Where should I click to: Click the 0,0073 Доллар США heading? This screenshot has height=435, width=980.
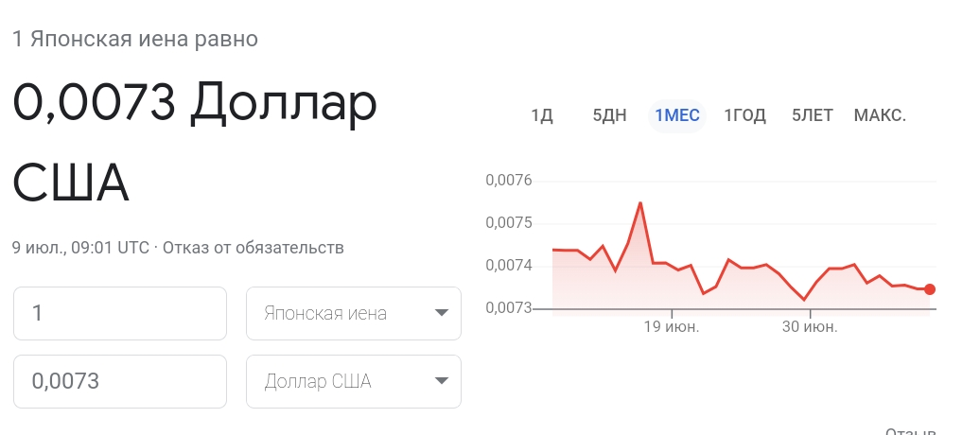click(195, 143)
